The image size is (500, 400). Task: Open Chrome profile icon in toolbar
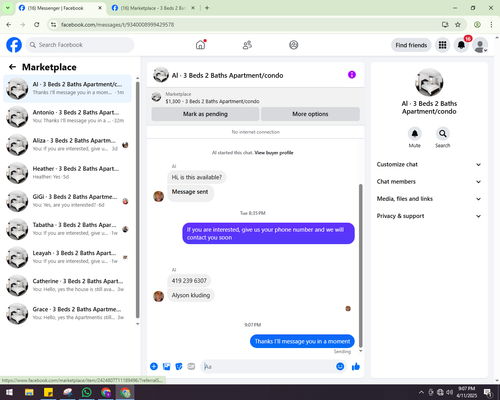point(477,25)
